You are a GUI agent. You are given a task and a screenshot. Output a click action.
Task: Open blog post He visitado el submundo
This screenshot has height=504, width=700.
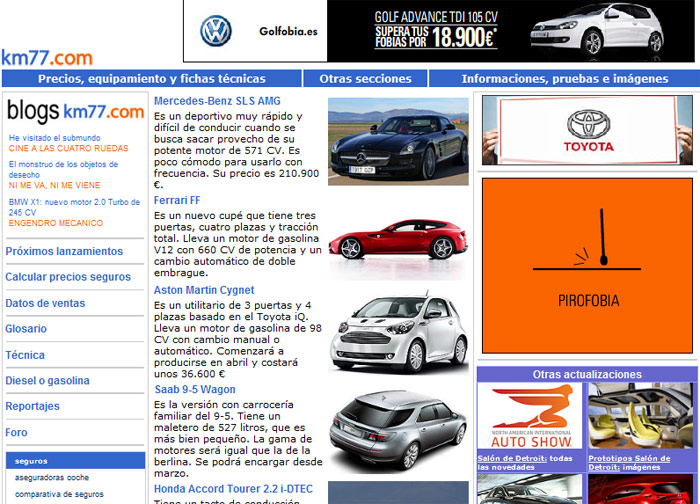(x=54, y=138)
